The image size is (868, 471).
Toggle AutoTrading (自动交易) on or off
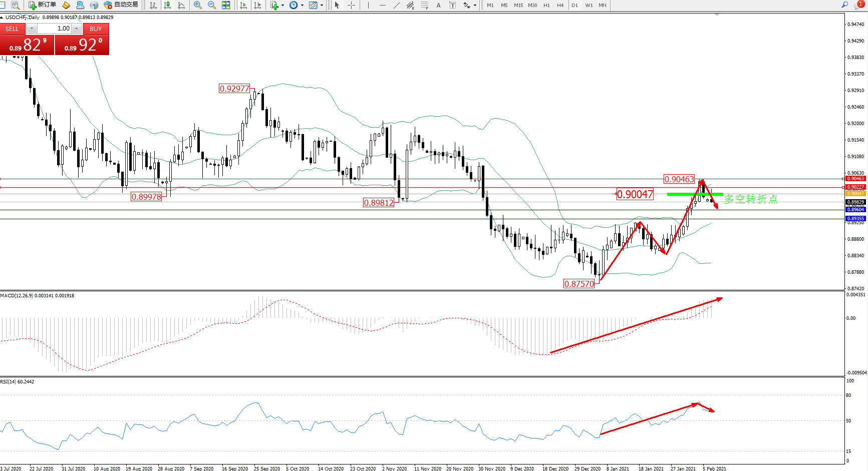point(121,5)
